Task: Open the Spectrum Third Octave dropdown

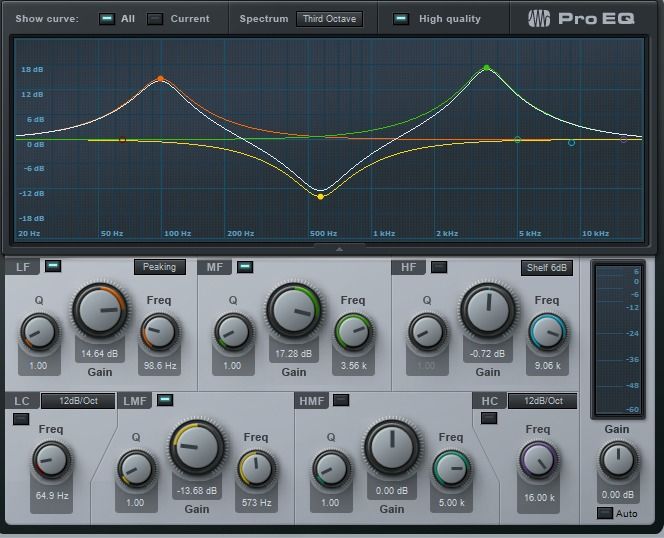Action: pos(329,19)
